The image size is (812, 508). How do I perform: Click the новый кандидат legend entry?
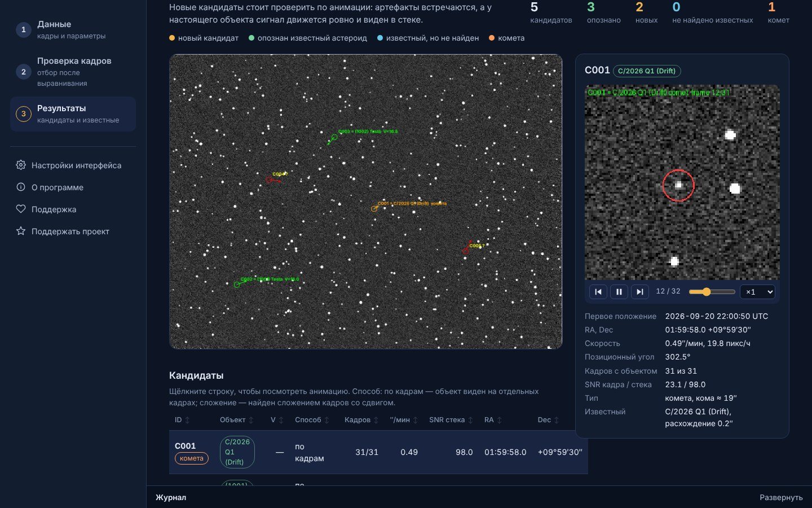(x=204, y=38)
